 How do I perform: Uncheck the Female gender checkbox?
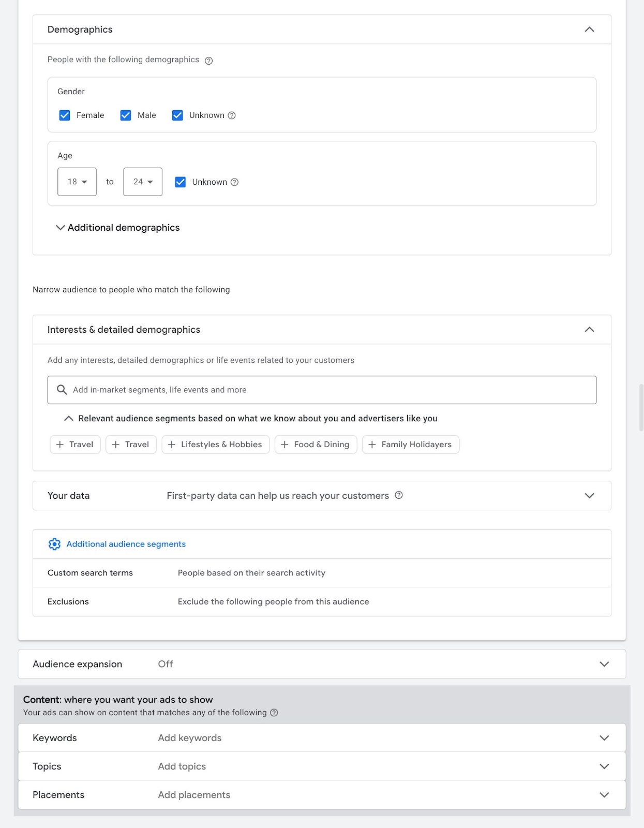point(65,115)
